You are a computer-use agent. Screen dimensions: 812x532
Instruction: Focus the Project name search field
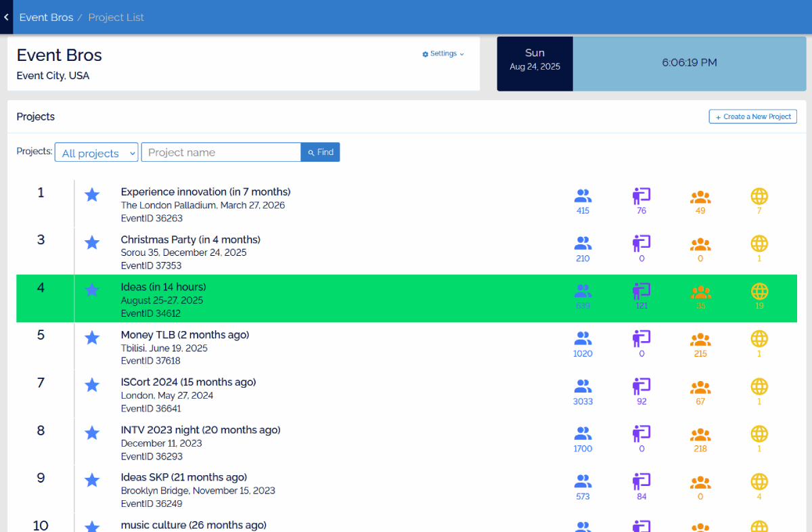(x=221, y=153)
